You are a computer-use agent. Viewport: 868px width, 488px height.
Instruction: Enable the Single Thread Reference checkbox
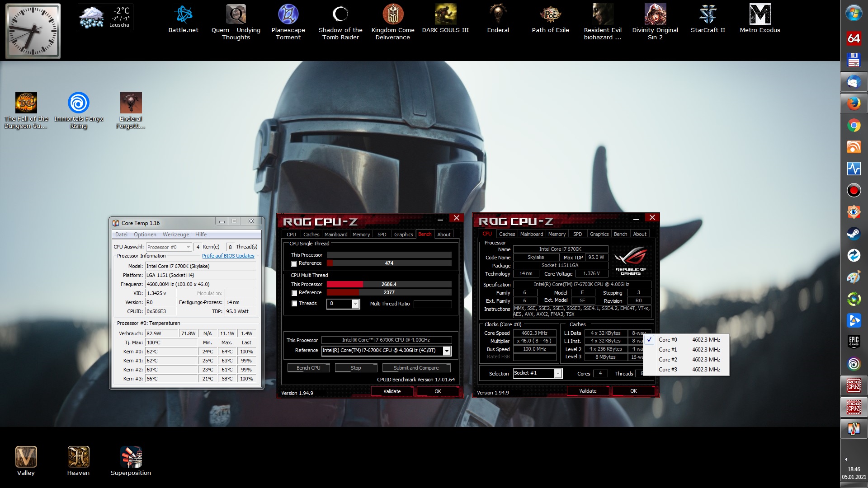(x=294, y=263)
